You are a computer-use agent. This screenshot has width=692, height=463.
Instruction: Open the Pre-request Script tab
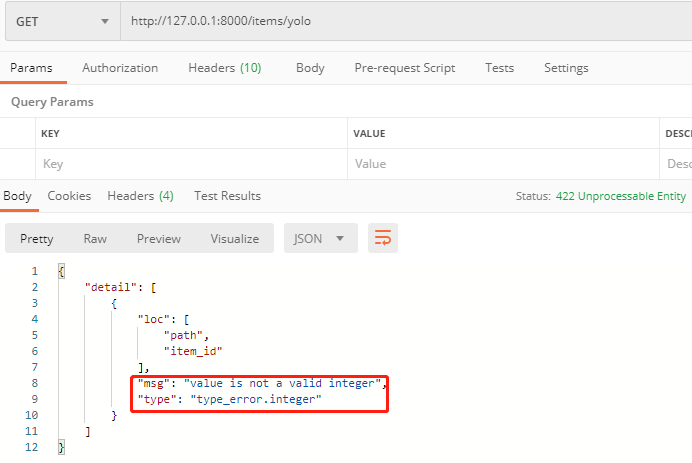[x=404, y=68]
